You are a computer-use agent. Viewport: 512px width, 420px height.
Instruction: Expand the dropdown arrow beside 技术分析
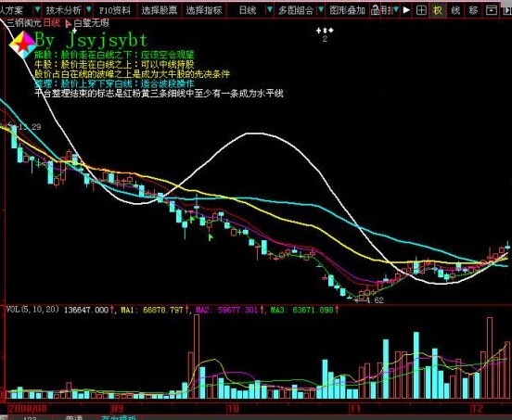(89, 10)
